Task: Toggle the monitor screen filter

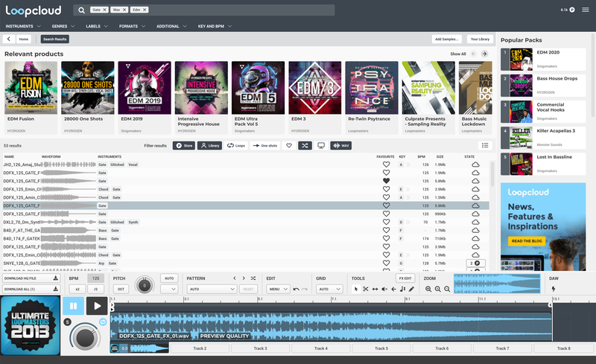Action: pos(321,145)
